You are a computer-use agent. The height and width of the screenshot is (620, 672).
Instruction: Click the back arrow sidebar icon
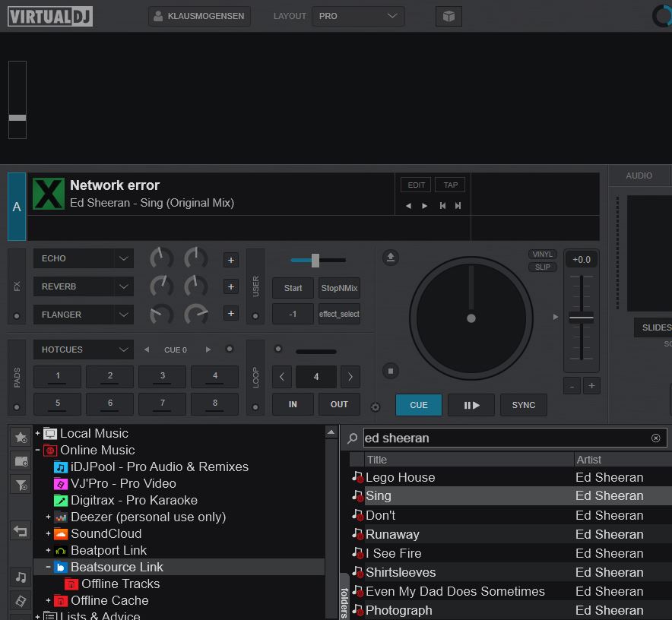(21, 531)
